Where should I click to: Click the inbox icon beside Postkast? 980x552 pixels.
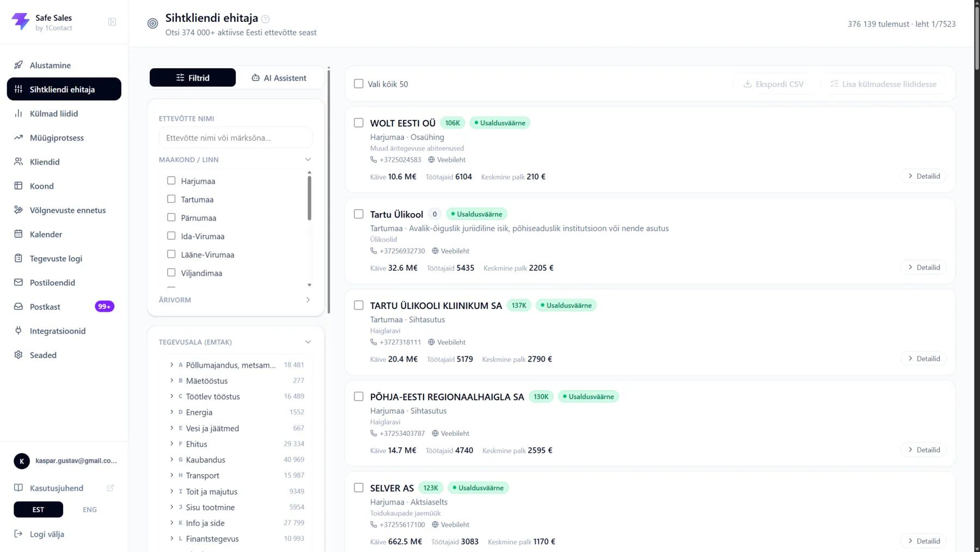point(19,307)
